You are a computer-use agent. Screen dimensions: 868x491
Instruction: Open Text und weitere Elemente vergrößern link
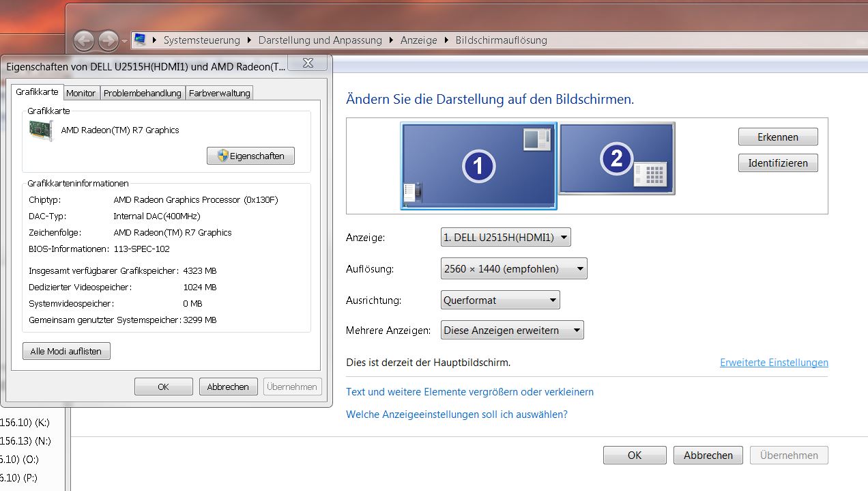click(469, 392)
